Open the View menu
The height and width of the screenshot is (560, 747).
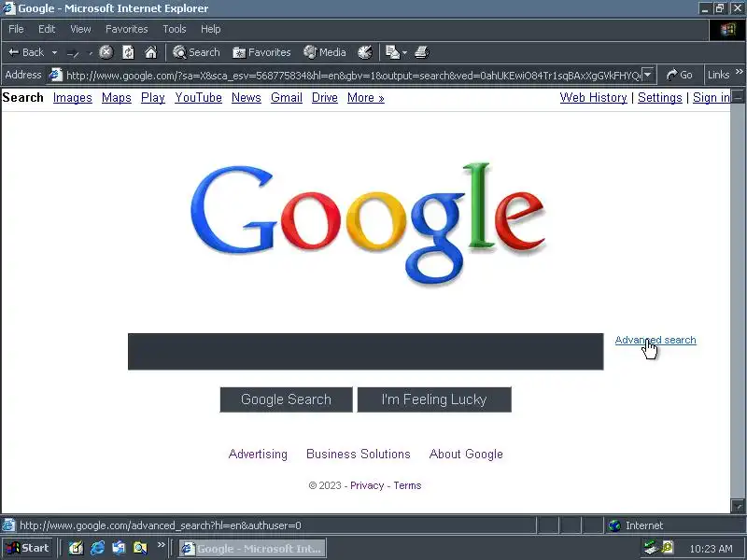point(80,29)
